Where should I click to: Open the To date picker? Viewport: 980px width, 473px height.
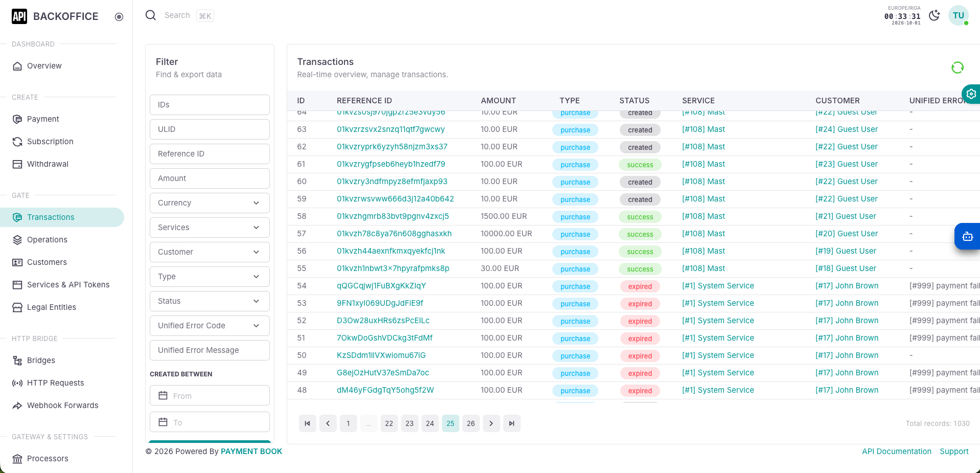209,422
